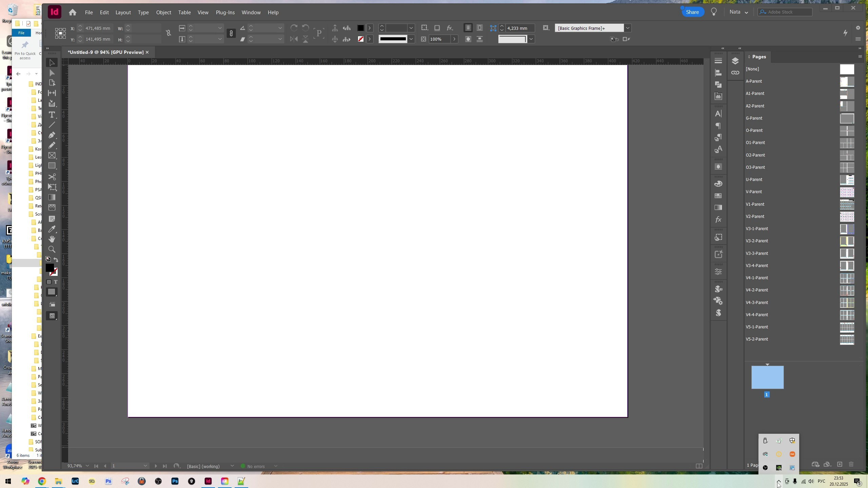Expand the zoom level dropdown in the status bar

(x=87, y=466)
